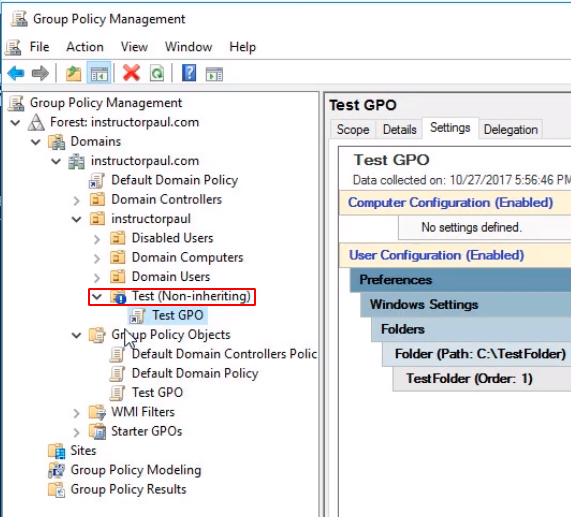Open the Help menu
Image resolution: width=571 pixels, height=517 pixels.
[243, 47]
